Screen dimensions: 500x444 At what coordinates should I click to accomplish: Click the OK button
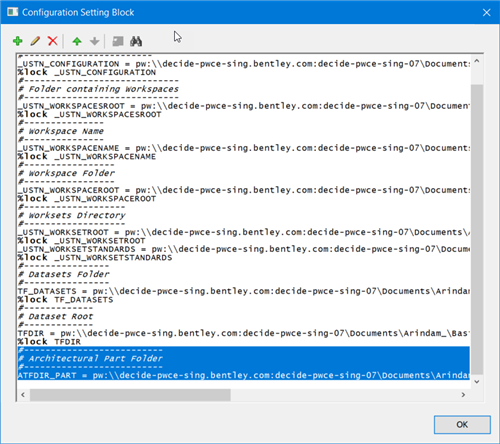[462, 424]
